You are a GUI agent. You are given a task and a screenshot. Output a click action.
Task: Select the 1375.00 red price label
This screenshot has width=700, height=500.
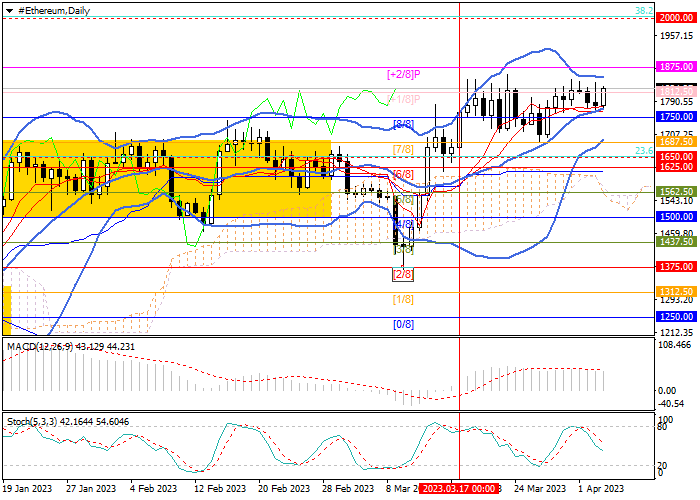pyautogui.click(x=676, y=267)
